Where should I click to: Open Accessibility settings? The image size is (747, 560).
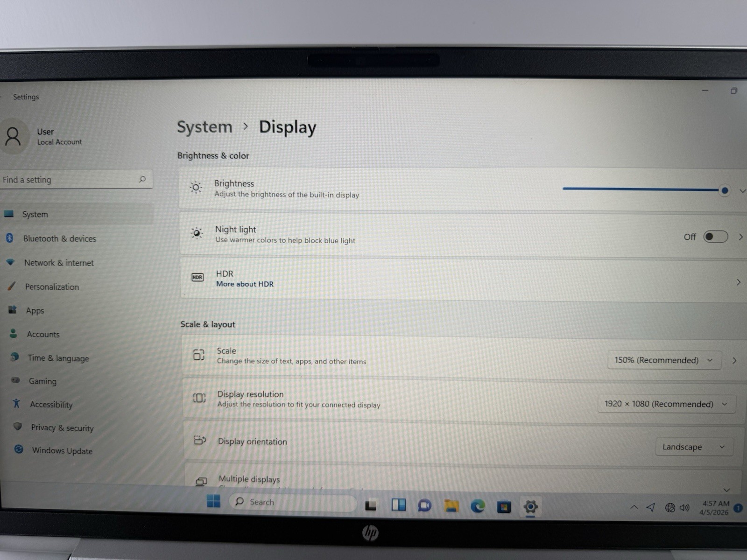51,405
